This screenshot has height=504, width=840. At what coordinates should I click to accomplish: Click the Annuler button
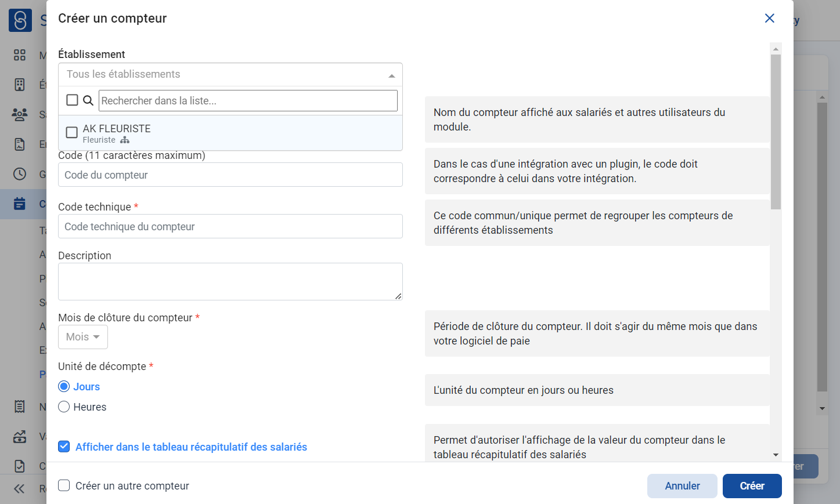pos(682,486)
